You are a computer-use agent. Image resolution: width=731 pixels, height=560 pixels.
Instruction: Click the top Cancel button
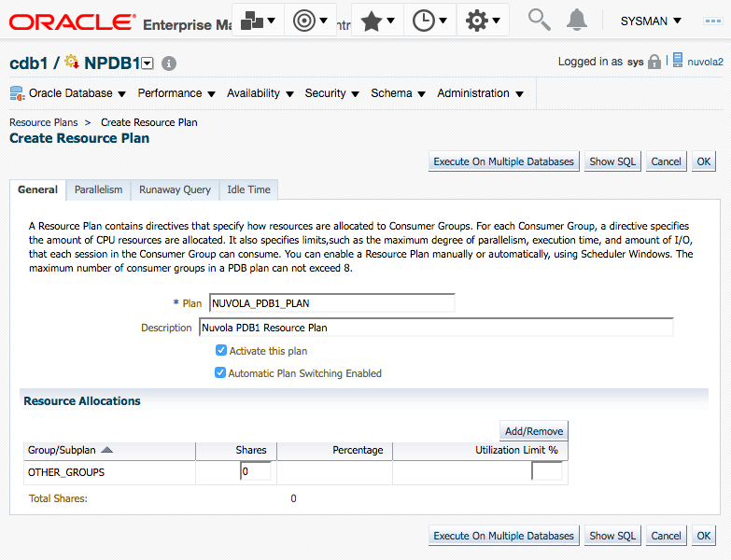click(x=666, y=161)
